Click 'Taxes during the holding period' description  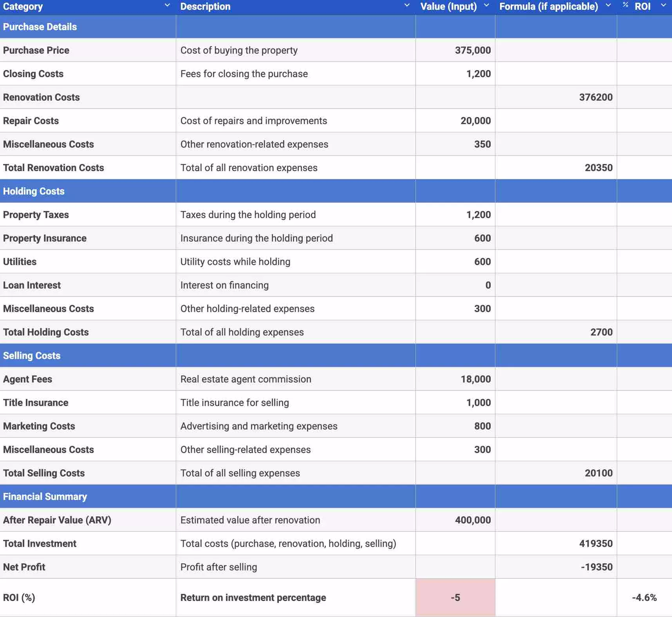248,215
